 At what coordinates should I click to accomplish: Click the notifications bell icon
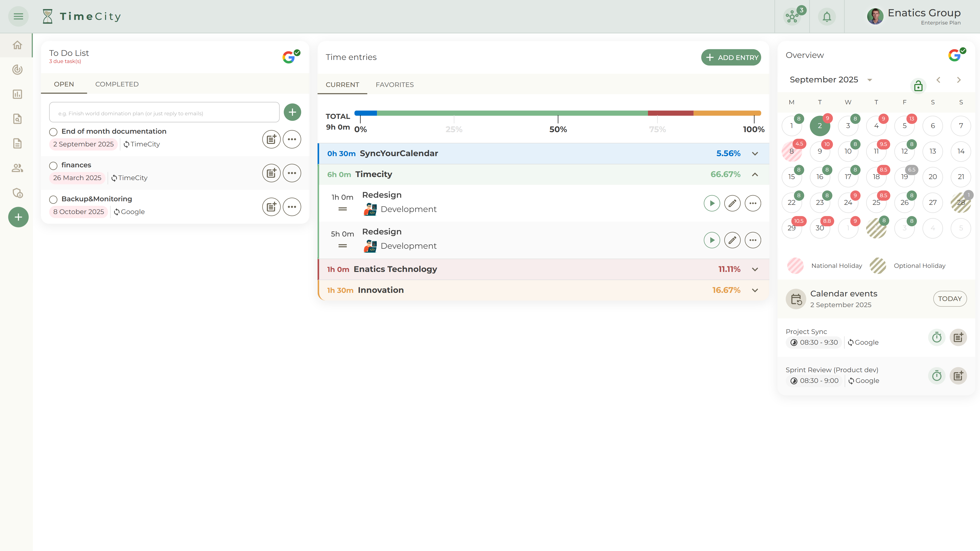[x=827, y=17]
